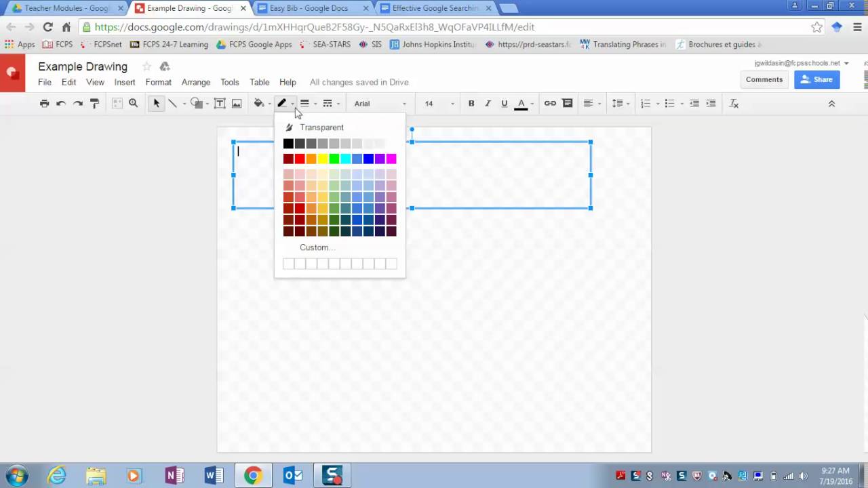Click the Comments button

pos(764,79)
